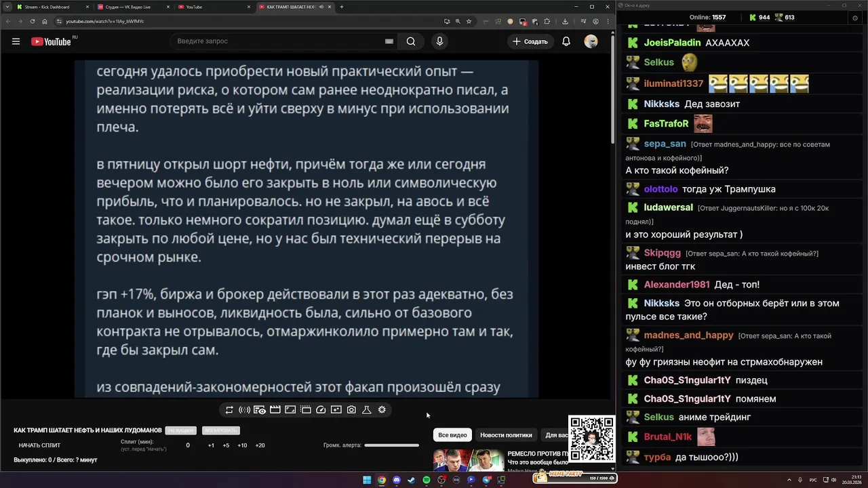Click the Создать button

point(530,41)
